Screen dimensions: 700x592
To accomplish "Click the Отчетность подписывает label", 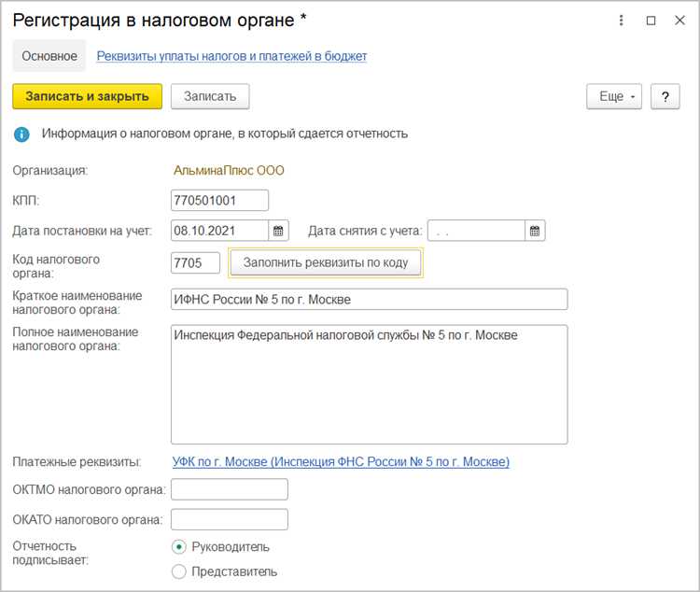I will [50, 553].
